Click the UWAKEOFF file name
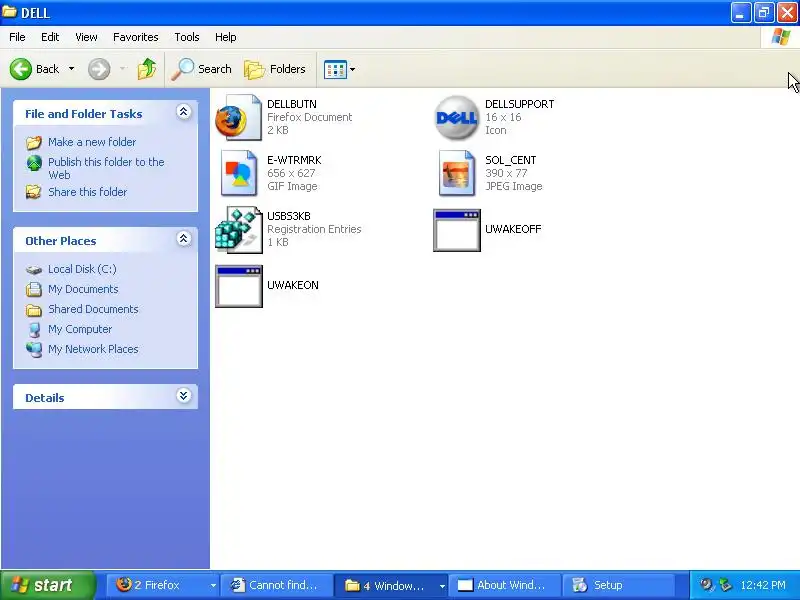 click(513, 229)
